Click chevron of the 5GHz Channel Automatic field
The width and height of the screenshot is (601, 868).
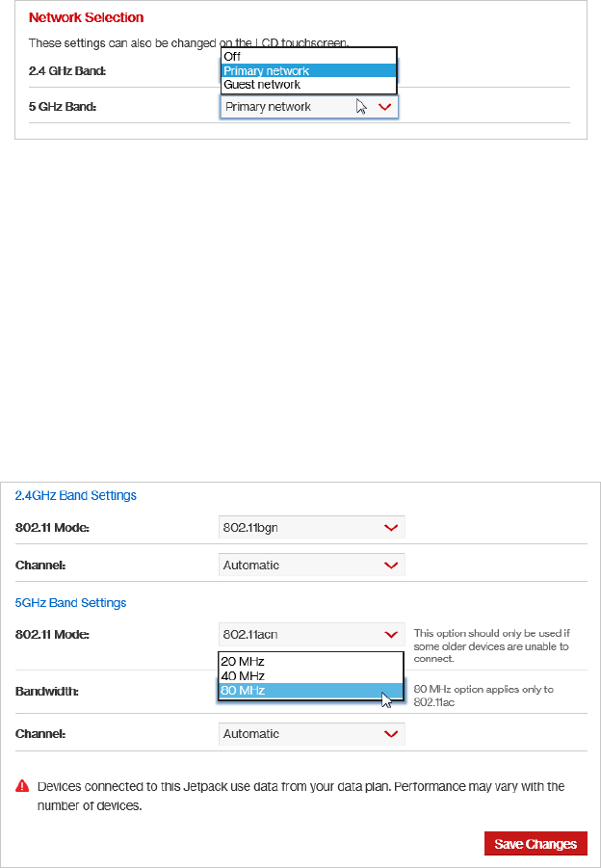[x=391, y=734]
